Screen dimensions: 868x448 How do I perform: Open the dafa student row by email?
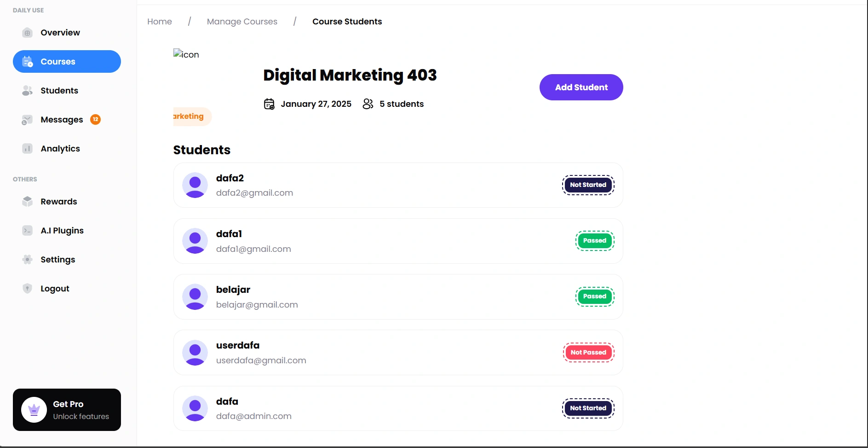point(254,416)
